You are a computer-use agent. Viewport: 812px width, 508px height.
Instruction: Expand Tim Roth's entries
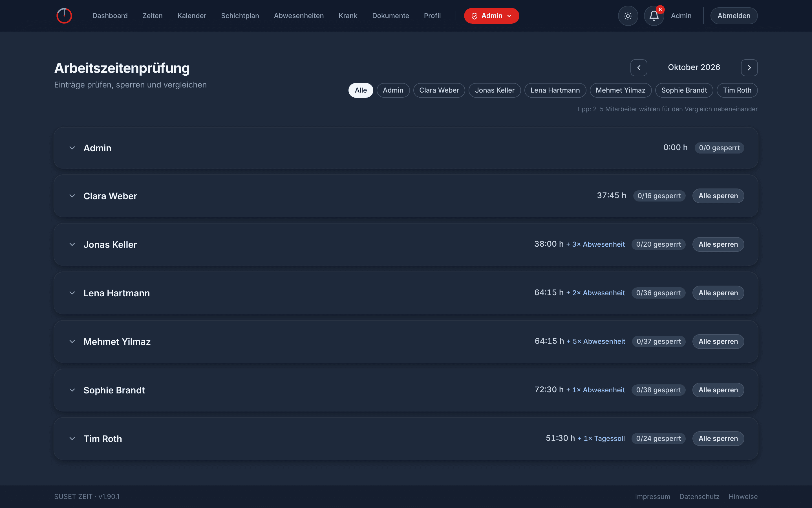(x=72, y=439)
